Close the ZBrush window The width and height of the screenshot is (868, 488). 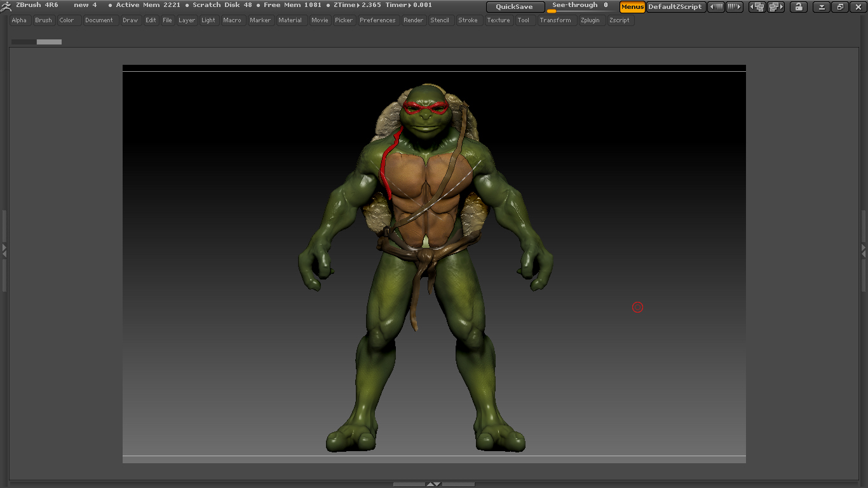pyautogui.click(x=857, y=7)
